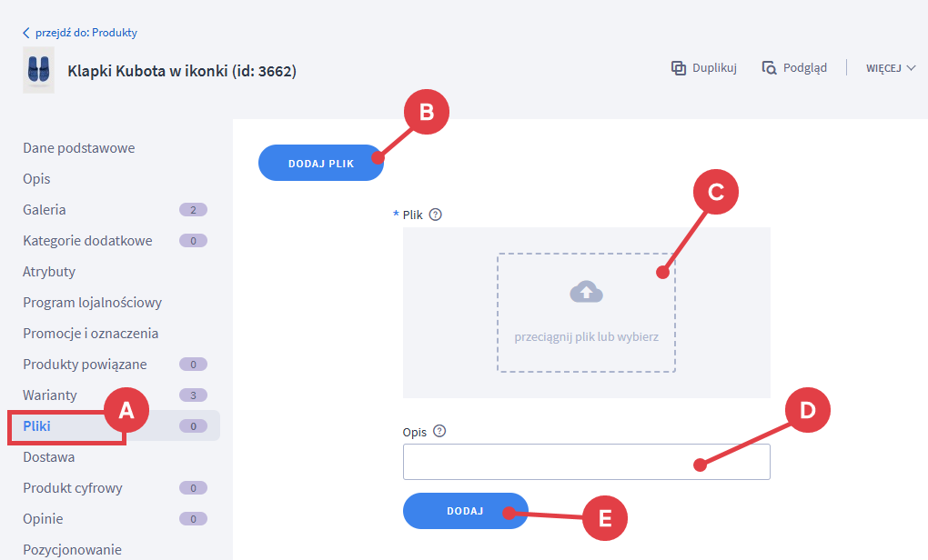
Task: Click the help icon next to Opis
Action: [439, 431]
